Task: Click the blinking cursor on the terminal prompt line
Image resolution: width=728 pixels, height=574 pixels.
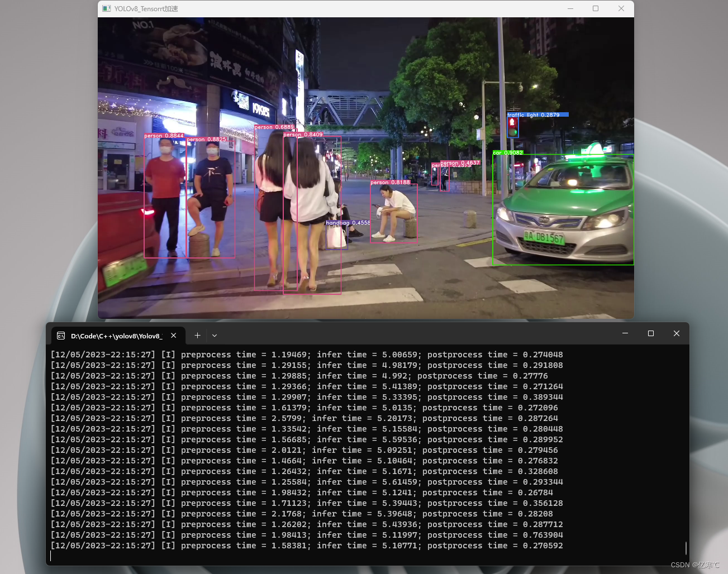Action: coord(50,556)
